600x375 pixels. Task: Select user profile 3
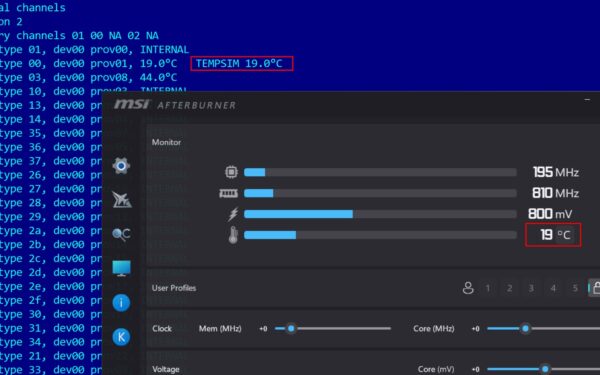click(531, 288)
